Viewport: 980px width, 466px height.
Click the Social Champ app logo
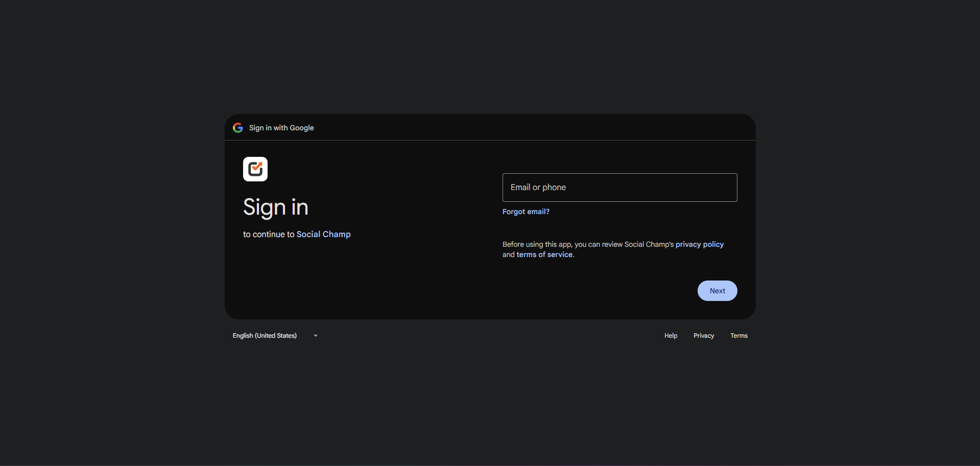click(255, 169)
